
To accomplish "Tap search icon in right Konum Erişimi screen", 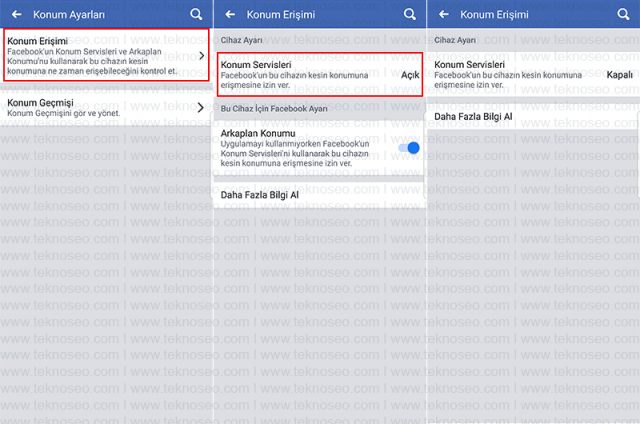I will click(623, 14).
